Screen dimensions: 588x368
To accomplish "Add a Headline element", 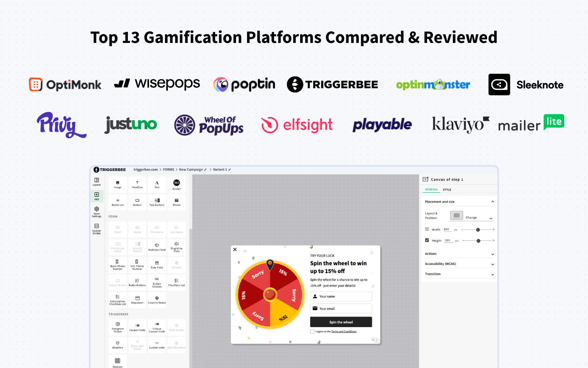I will [x=137, y=185].
